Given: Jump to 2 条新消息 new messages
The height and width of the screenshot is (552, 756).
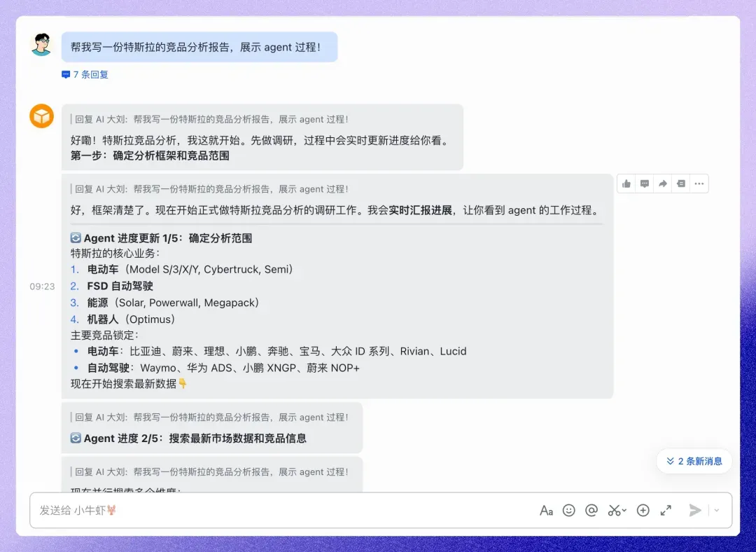Looking at the screenshot, I should tap(694, 462).
